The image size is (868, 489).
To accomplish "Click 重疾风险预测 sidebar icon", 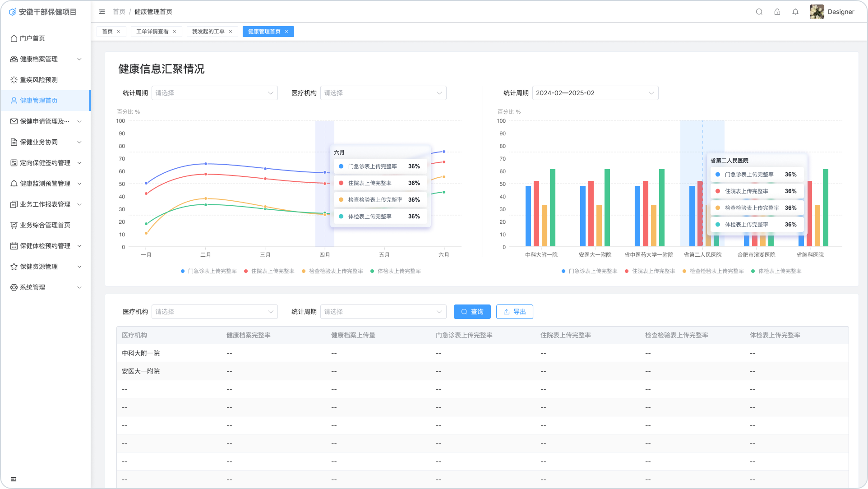I will [x=14, y=80].
